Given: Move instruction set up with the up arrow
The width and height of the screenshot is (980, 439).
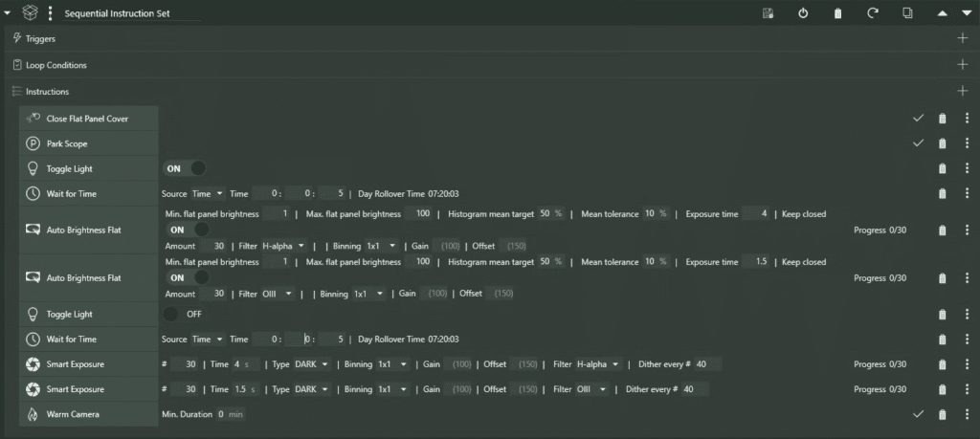Looking at the screenshot, I should point(942,13).
